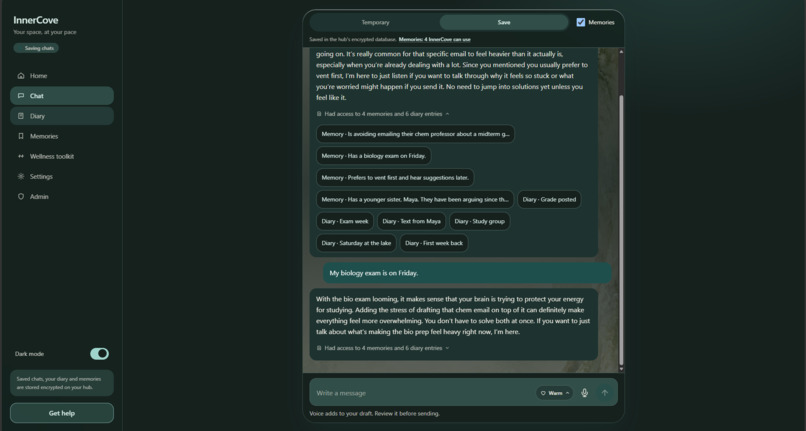The height and width of the screenshot is (431, 806).
Task: Click the Diary notebook icon
Action: point(21,116)
